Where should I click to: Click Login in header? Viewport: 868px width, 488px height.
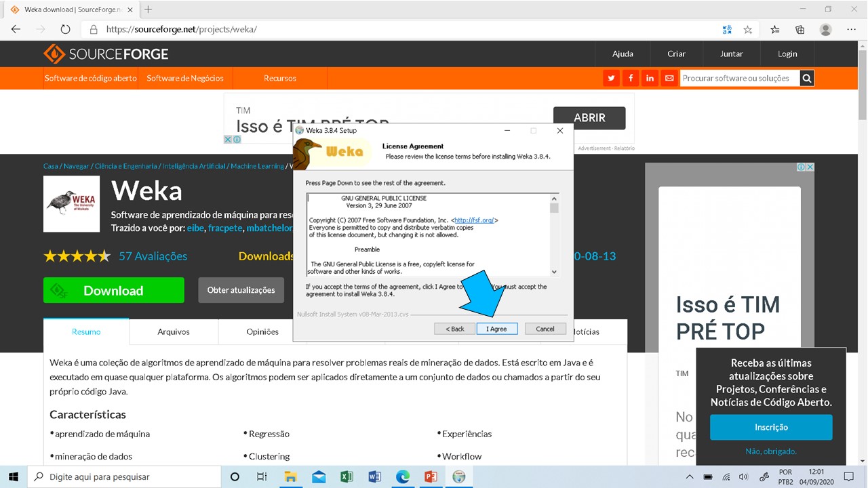(787, 54)
